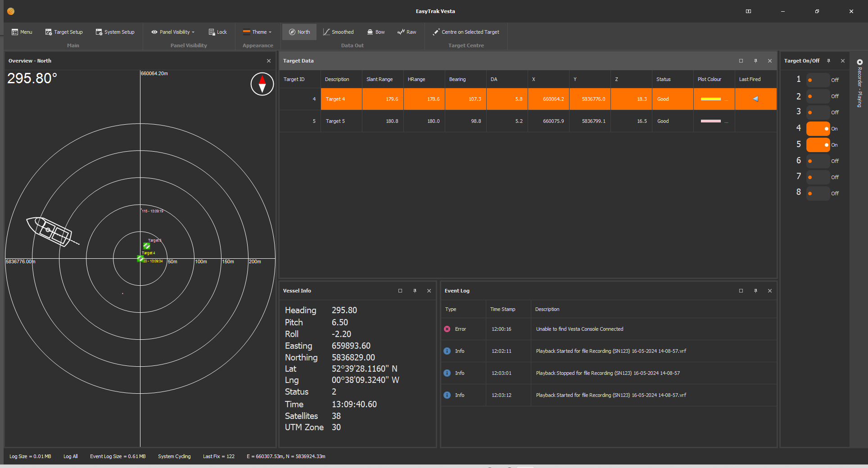Image resolution: width=868 pixels, height=468 pixels.
Task: Lock the panel layout
Action: point(218,32)
